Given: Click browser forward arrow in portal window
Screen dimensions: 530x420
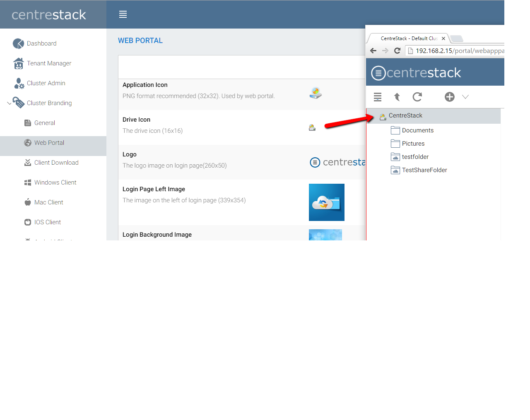Looking at the screenshot, I should 385,50.
